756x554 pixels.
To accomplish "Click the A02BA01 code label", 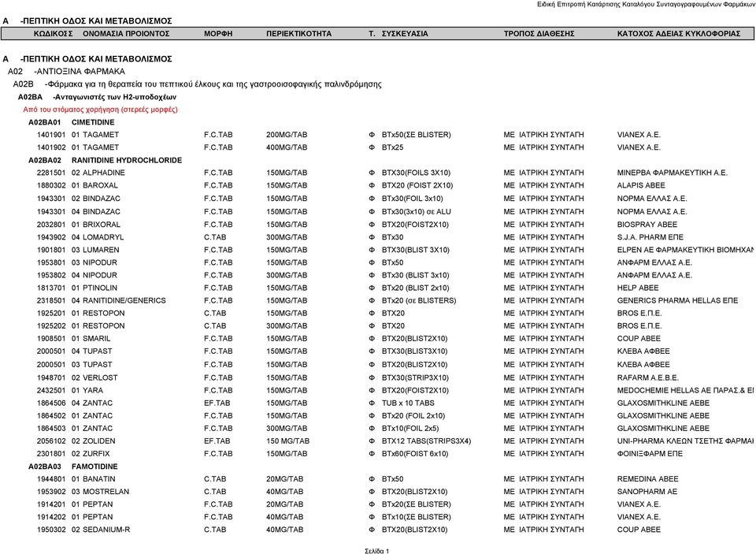I will click(45, 123).
